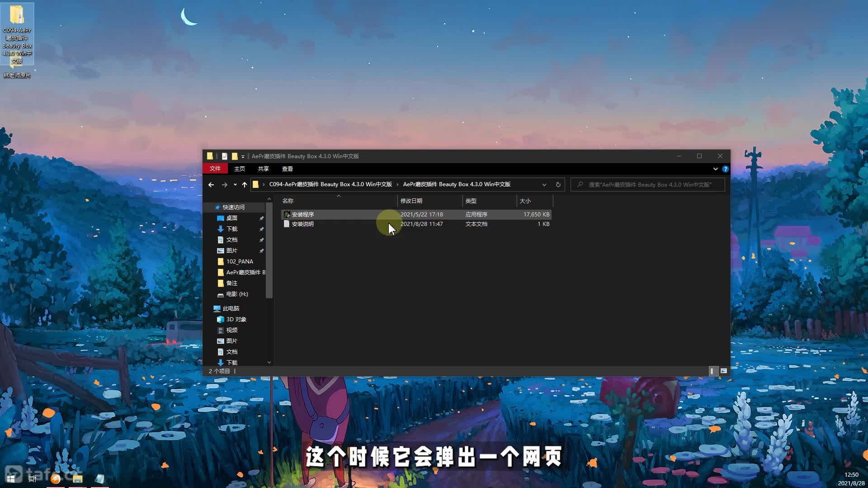Viewport: 868px width, 488px height.
Task: Open 电影 (H:) drive in sidebar
Action: (237, 294)
